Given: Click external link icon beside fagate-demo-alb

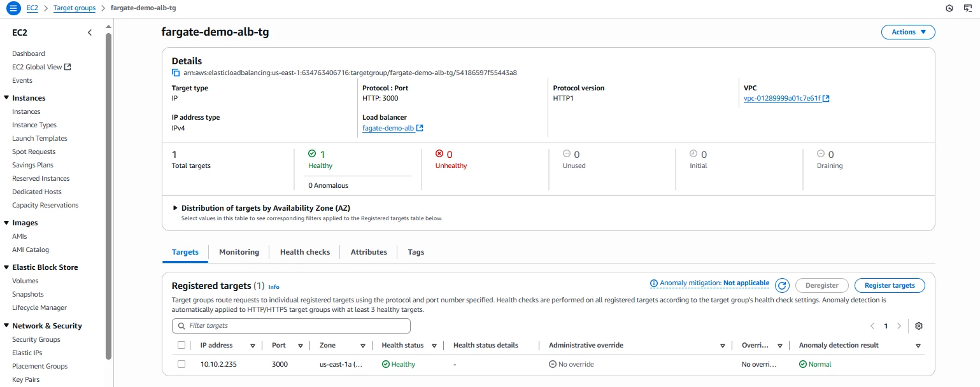Looking at the screenshot, I should point(420,128).
